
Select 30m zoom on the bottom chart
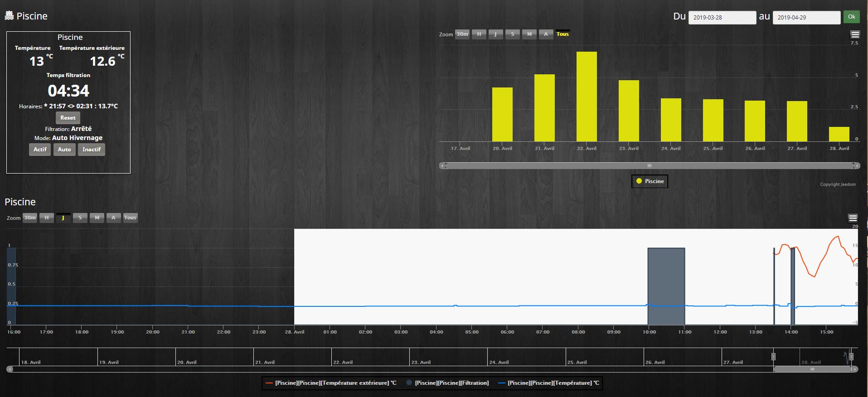pyautogui.click(x=30, y=218)
